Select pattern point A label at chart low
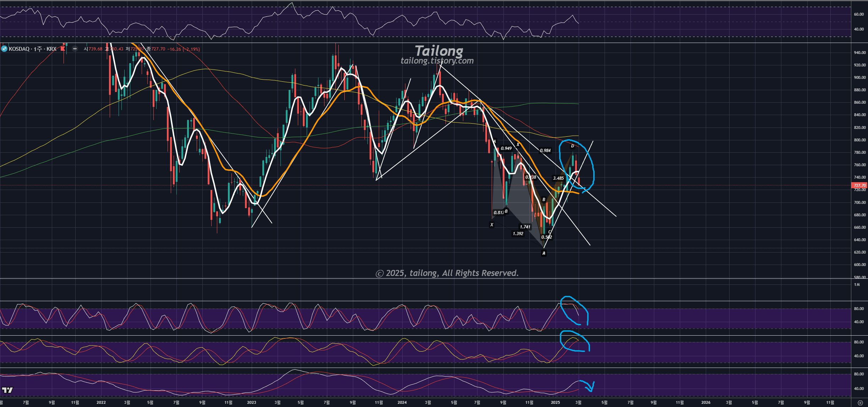The height and width of the screenshot is (407, 868). [x=544, y=253]
